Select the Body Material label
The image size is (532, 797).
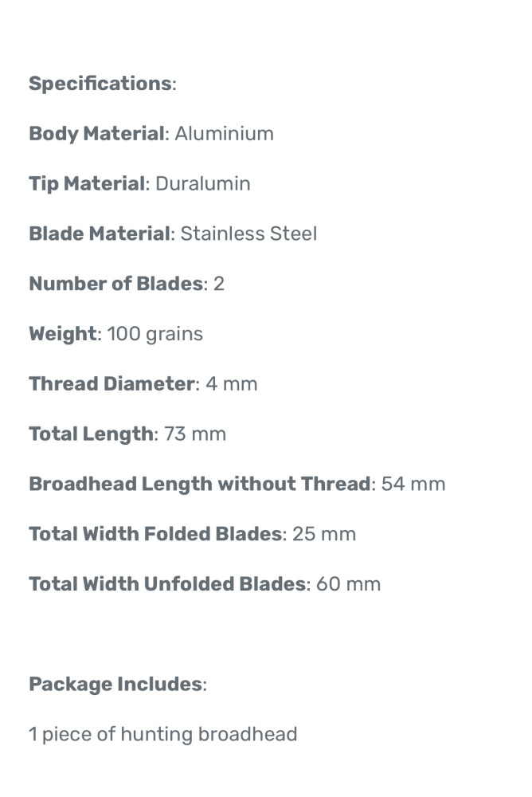click(x=96, y=134)
